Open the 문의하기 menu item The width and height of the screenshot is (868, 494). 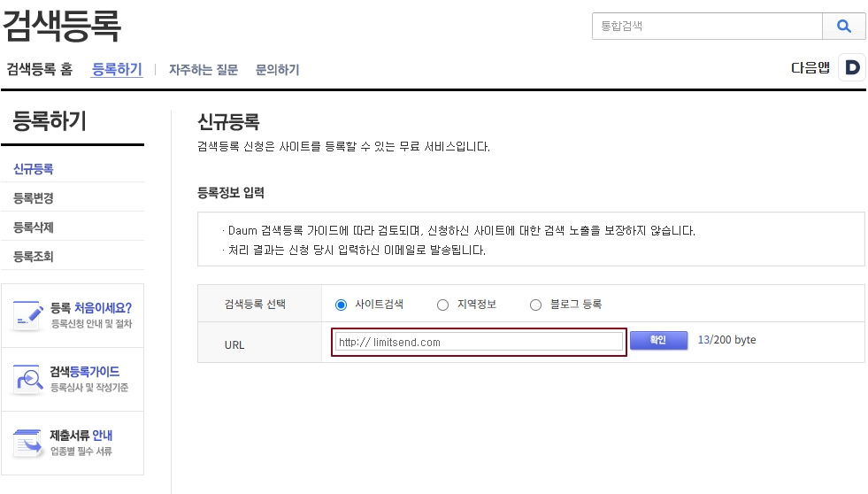(x=277, y=70)
